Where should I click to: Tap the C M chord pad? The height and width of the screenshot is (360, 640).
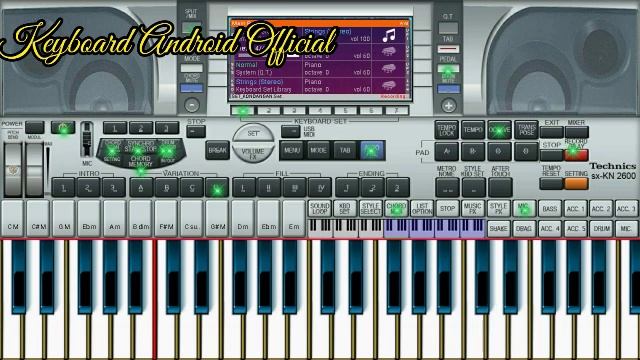click(13, 219)
